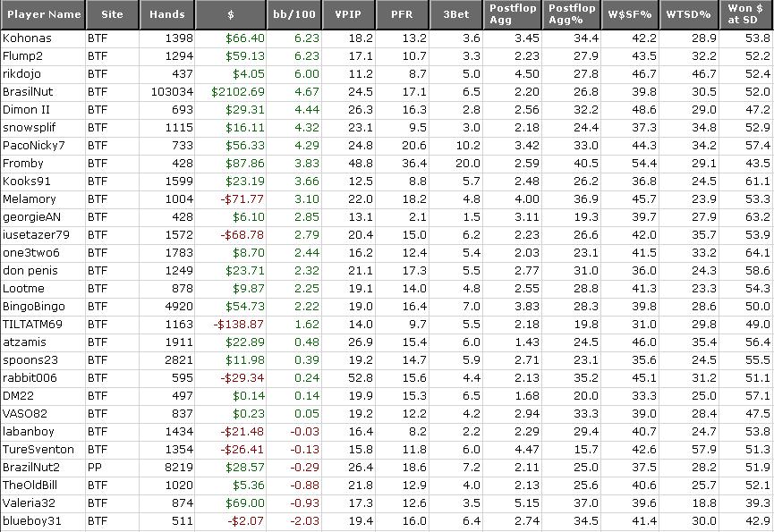Select player rikdojo row name

click(21, 74)
